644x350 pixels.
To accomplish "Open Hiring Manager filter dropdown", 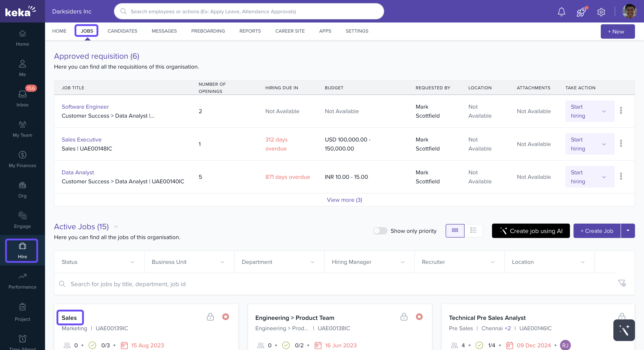I will [369, 262].
